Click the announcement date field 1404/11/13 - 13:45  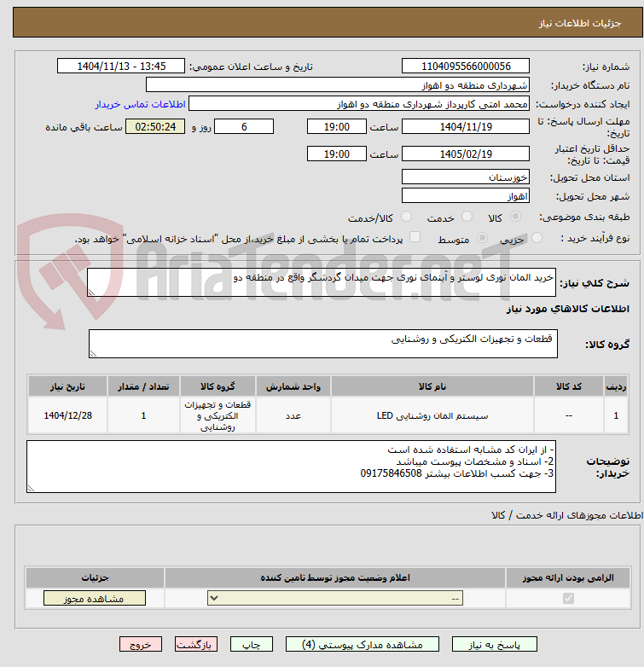click(121, 66)
